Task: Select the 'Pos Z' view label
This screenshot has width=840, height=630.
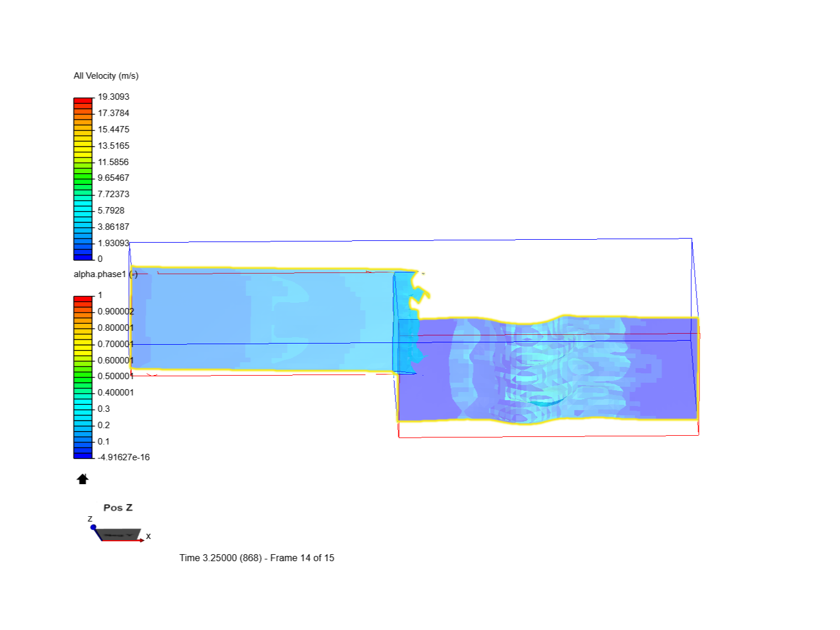Action: pyautogui.click(x=118, y=508)
